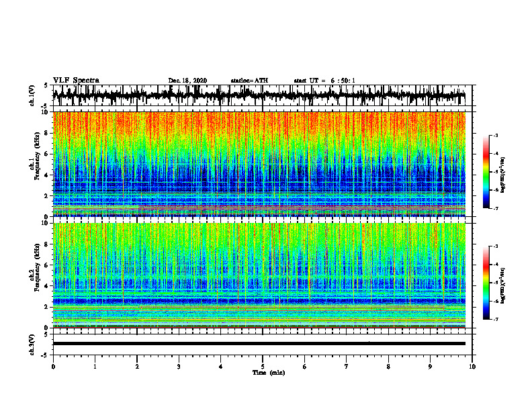
Task: Click the ch.1 spectrogram color bar
Action: click(x=486, y=172)
